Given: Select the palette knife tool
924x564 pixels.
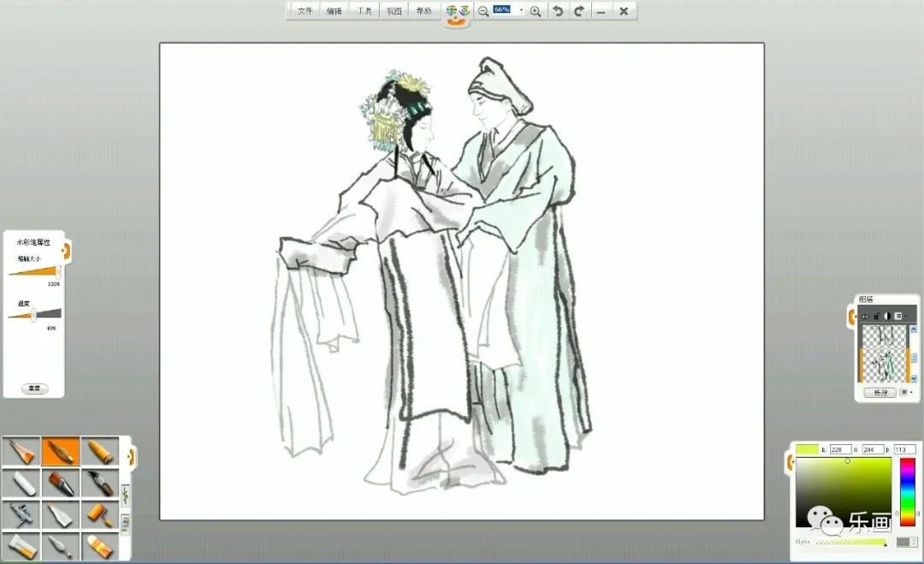Looking at the screenshot, I should pos(61,545).
